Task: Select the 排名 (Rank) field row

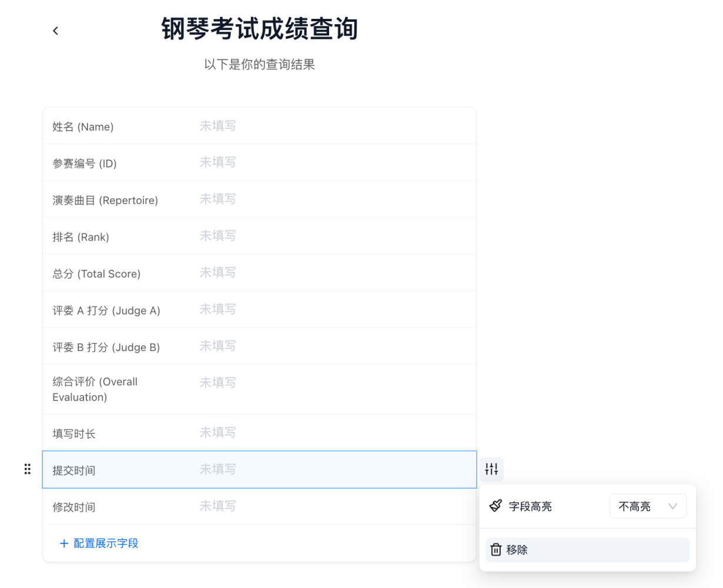Action: [259, 236]
